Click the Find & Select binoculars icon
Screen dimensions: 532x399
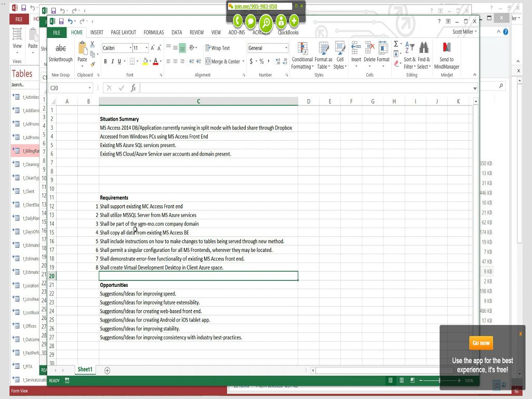pos(424,48)
